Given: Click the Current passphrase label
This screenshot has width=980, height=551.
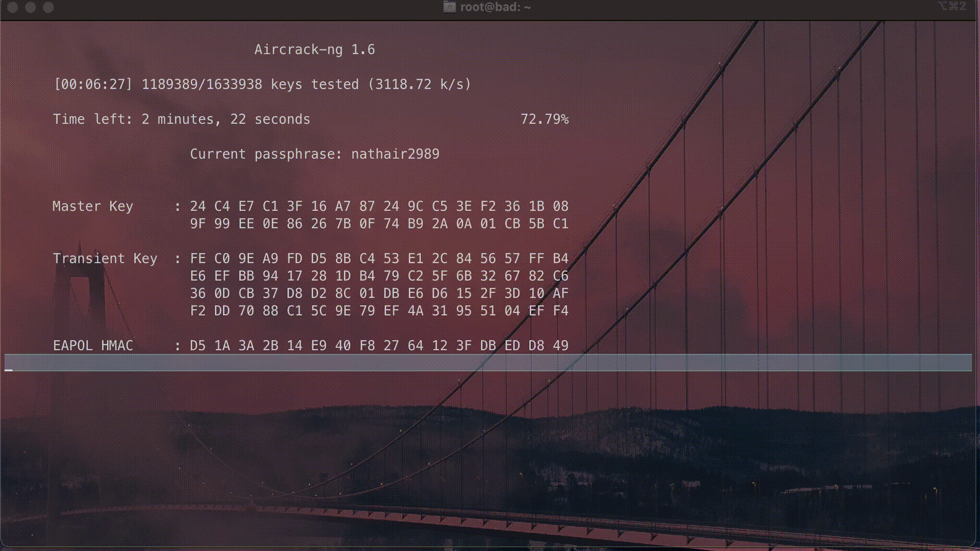Looking at the screenshot, I should (266, 154).
